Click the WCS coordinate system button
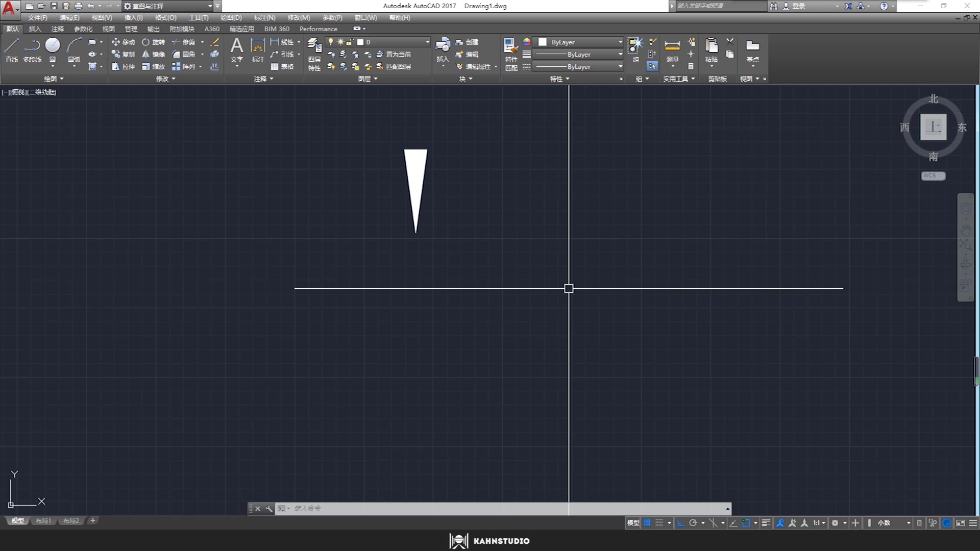This screenshot has width=980, height=551. [x=933, y=176]
